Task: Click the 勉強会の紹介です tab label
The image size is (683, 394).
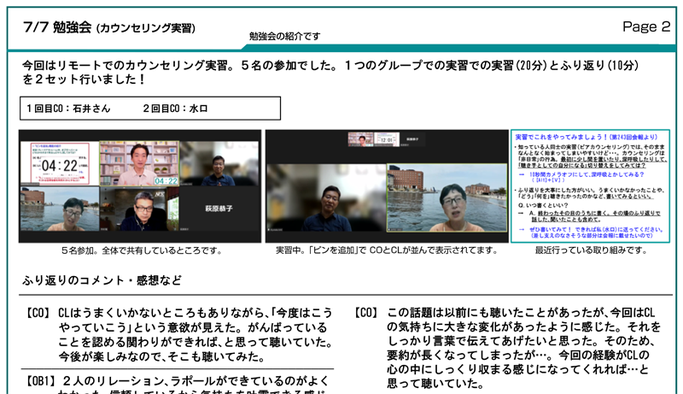Action: click(284, 36)
